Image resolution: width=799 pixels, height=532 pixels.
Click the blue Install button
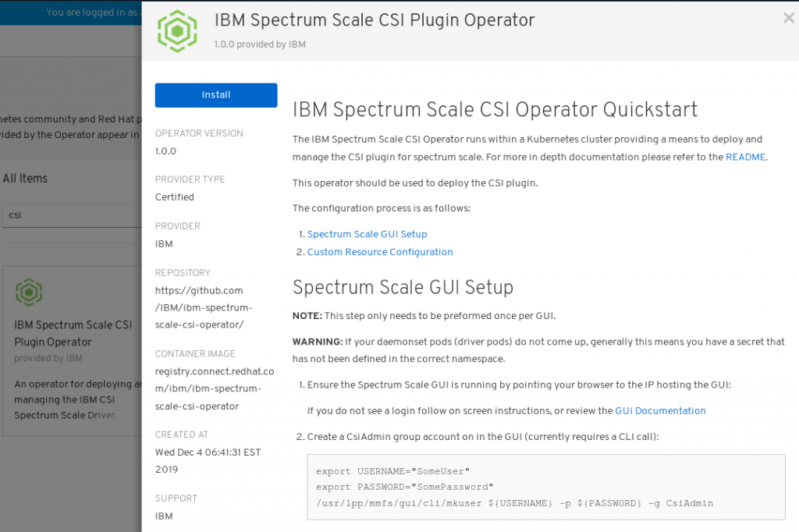click(216, 95)
